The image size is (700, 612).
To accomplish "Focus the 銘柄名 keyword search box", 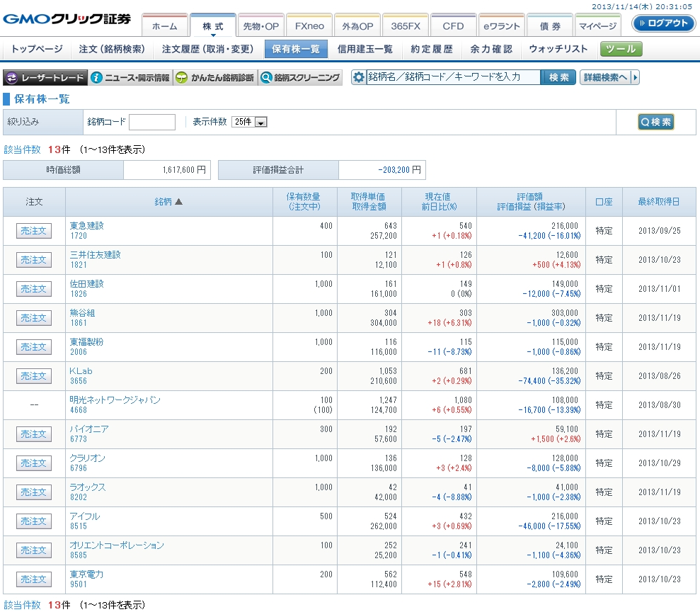I will point(453,77).
